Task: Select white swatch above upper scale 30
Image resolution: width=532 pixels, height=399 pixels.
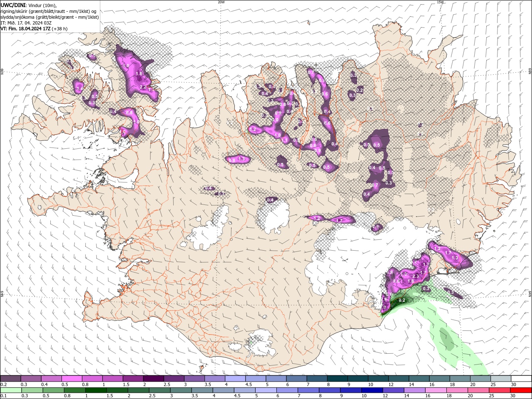Action: [x=521, y=379]
